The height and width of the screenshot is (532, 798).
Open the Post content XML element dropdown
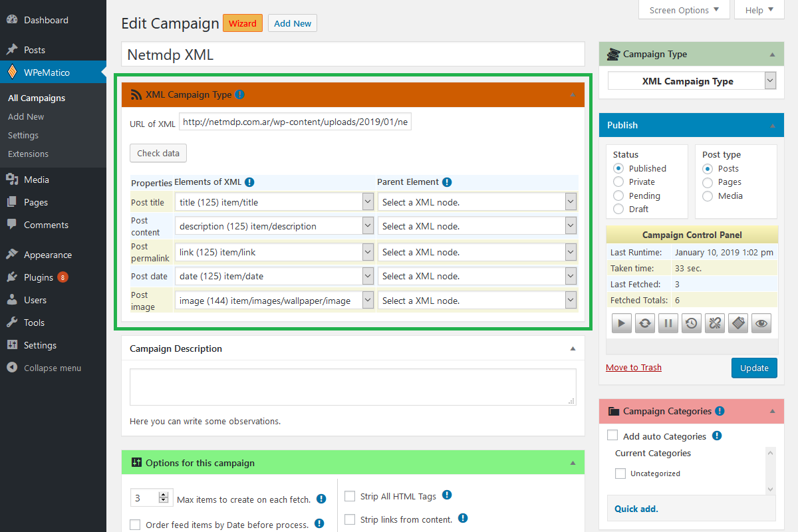tap(275, 226)
